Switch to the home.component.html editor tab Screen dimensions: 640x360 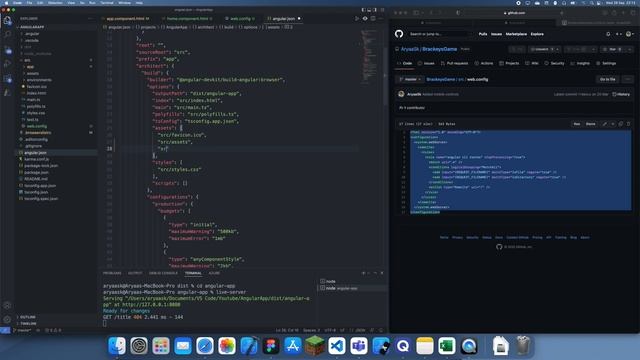pos(187,18)
